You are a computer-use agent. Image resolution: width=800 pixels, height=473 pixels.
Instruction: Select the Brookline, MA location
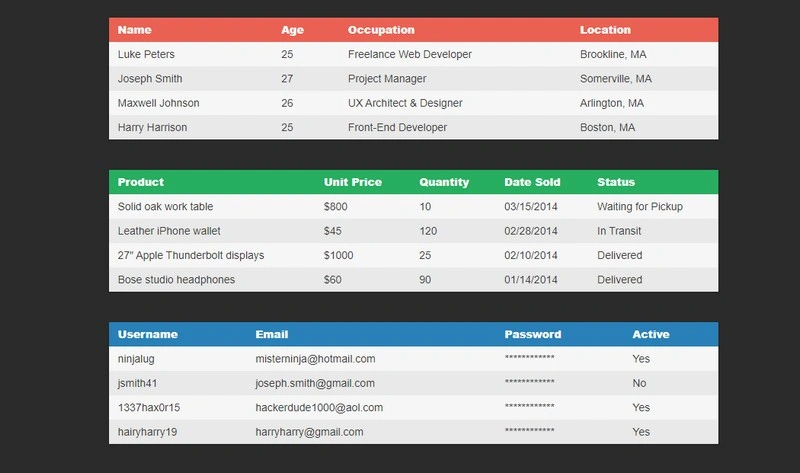tap(613, 54)
